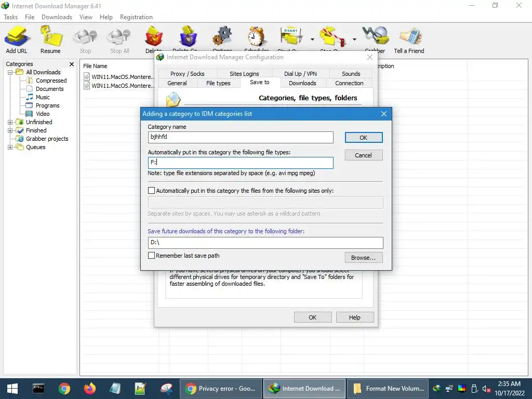Screen dimensions: 532x399
Task: Click the file types input field
Action: pos(241,163)
